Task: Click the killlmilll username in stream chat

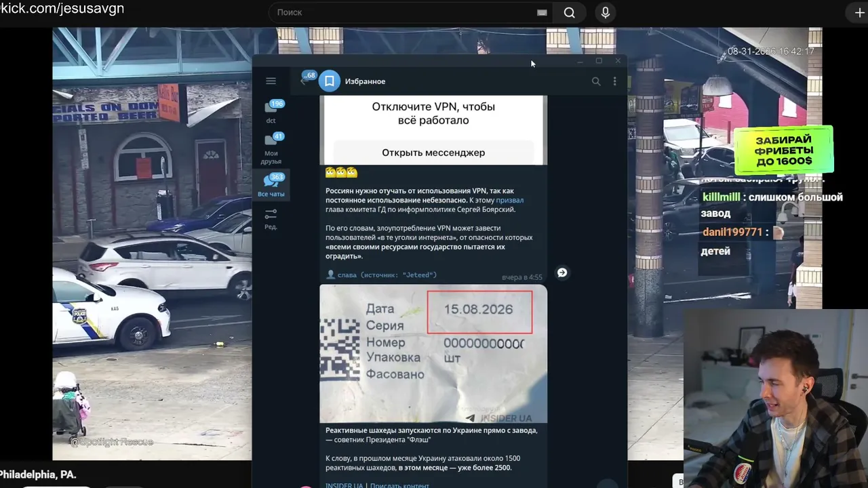Action: tap(722, 197)
